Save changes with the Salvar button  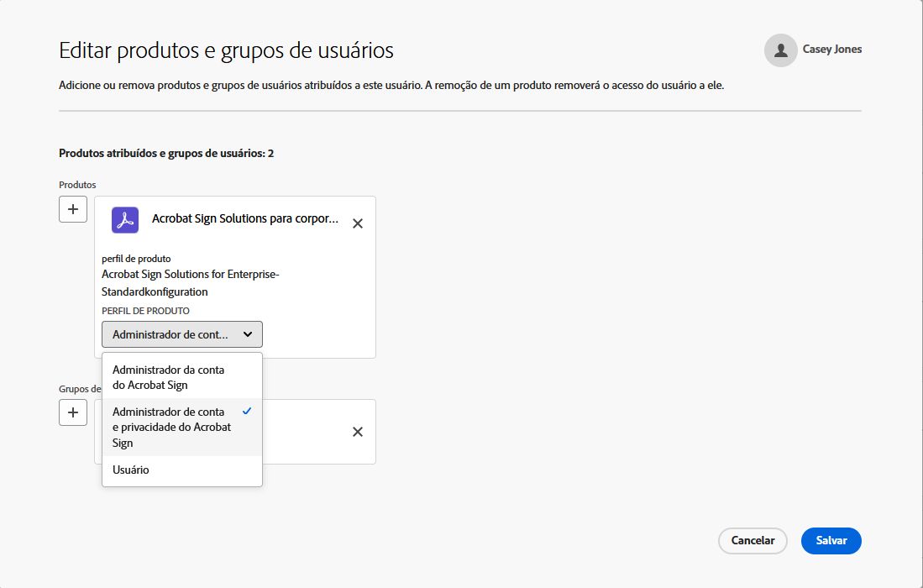(831, 541)
